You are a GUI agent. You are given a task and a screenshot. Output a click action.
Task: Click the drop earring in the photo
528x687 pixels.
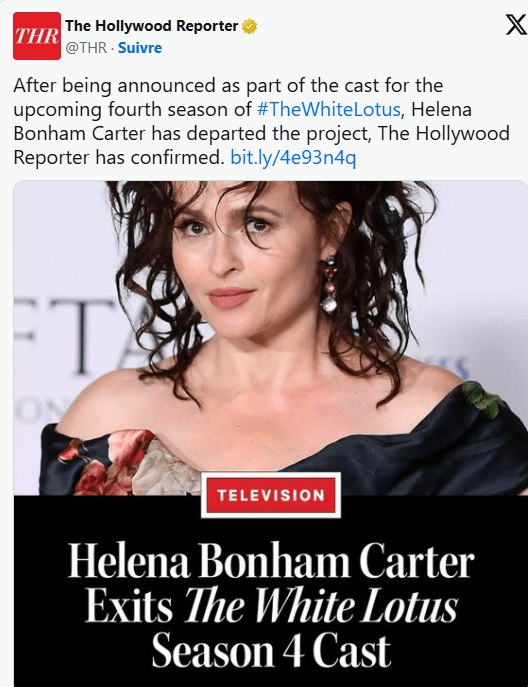(330, 284)
